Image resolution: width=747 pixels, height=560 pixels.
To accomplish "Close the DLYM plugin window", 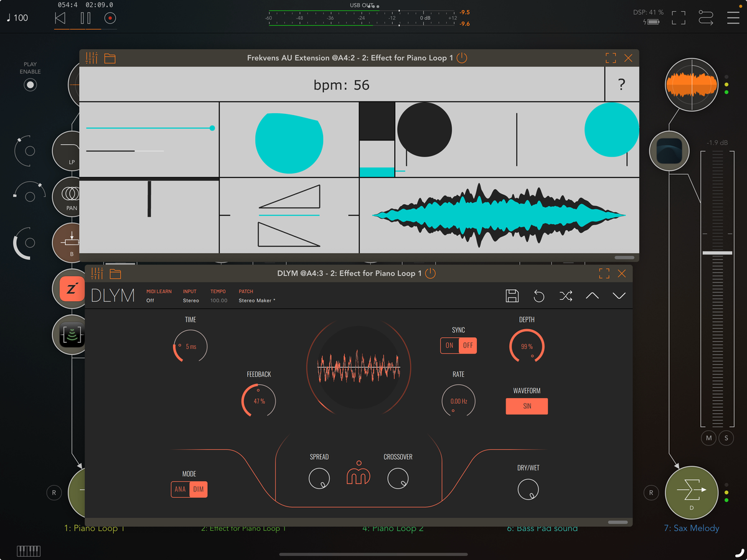I will (622, 273).
